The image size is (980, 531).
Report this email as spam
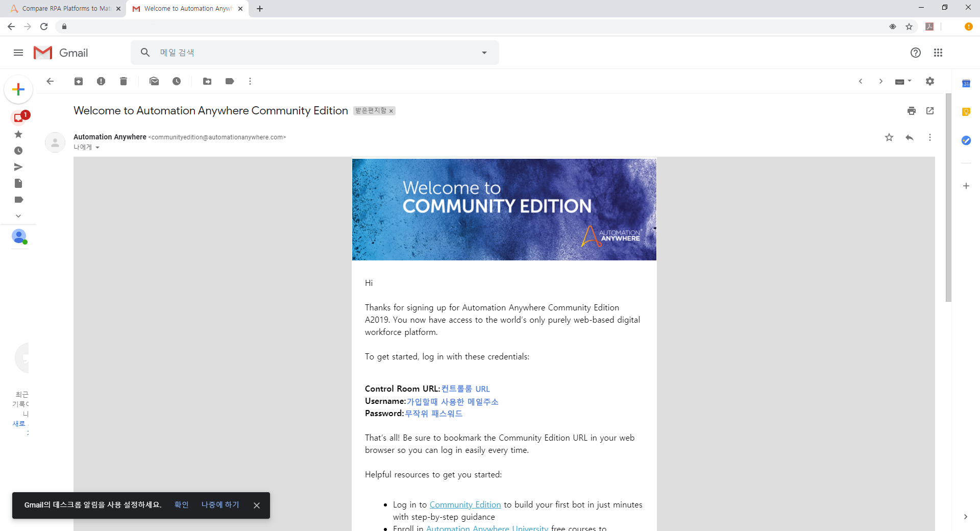tap(101, 81)
